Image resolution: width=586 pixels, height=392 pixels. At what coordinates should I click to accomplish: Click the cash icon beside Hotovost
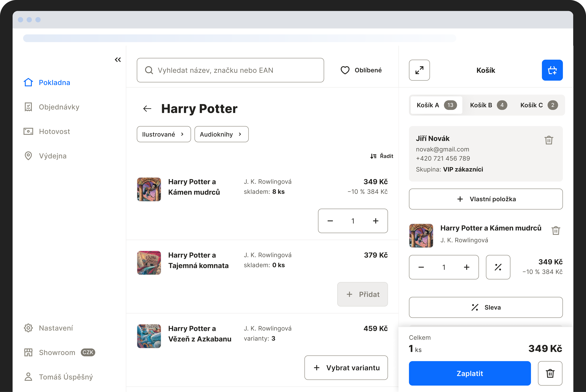tap(28, 131)
